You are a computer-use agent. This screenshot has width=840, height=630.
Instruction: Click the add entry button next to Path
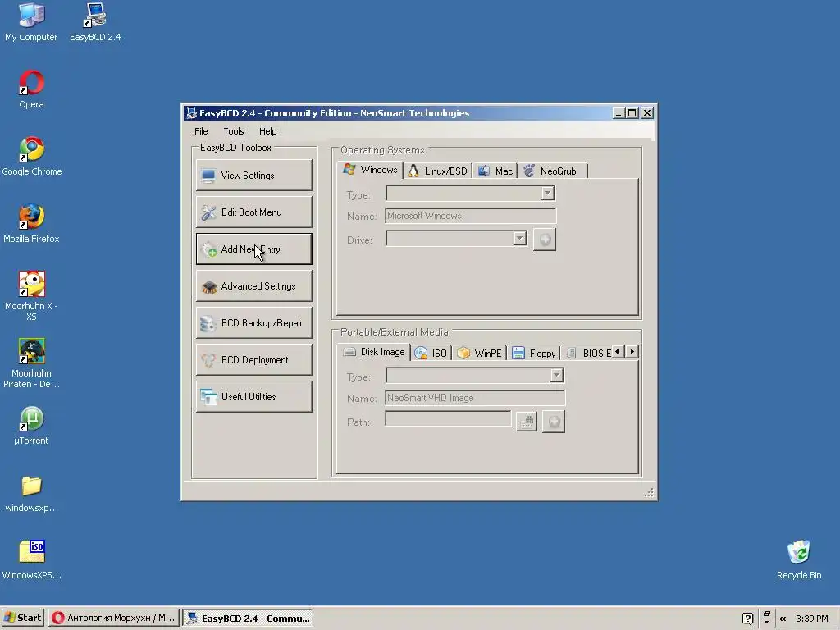554,422
